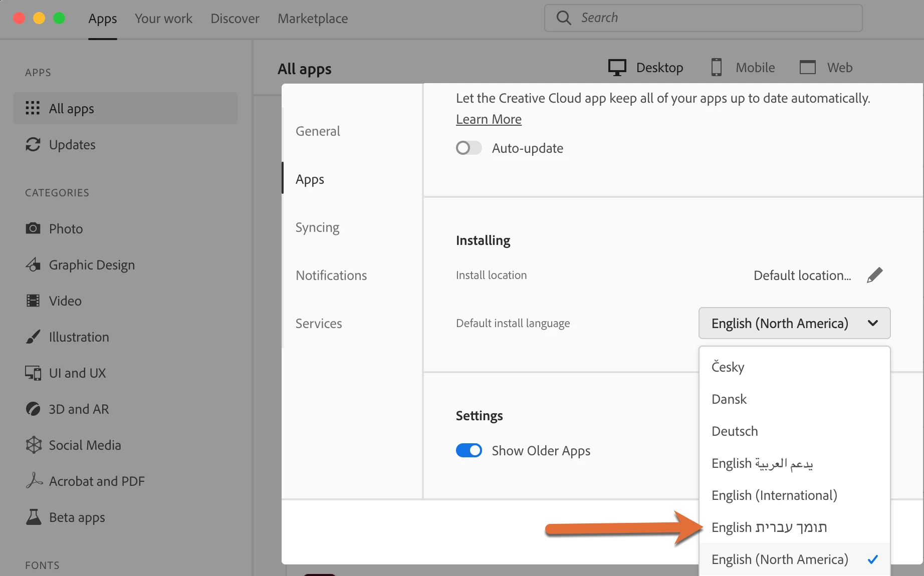Disable the Show Older Apps toggle
This screenshot has width=924, height=576.
(469, 450)
